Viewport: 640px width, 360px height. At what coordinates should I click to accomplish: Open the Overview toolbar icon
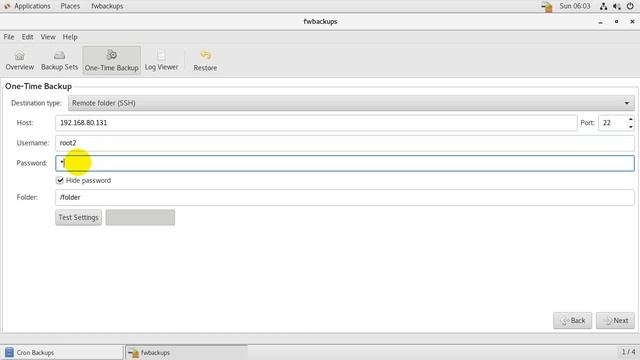point(20,60)
